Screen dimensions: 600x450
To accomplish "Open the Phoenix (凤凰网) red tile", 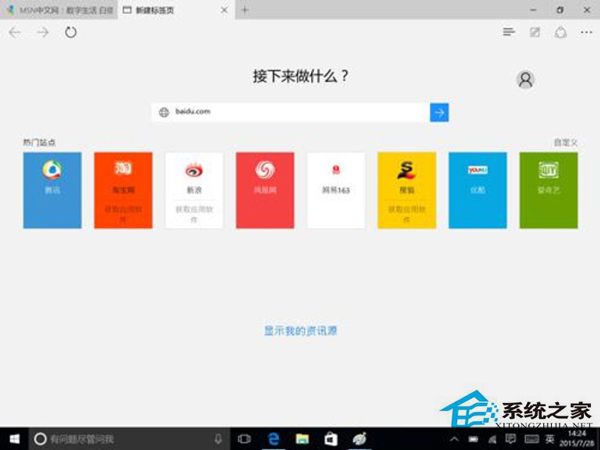I will click(265, 190).
